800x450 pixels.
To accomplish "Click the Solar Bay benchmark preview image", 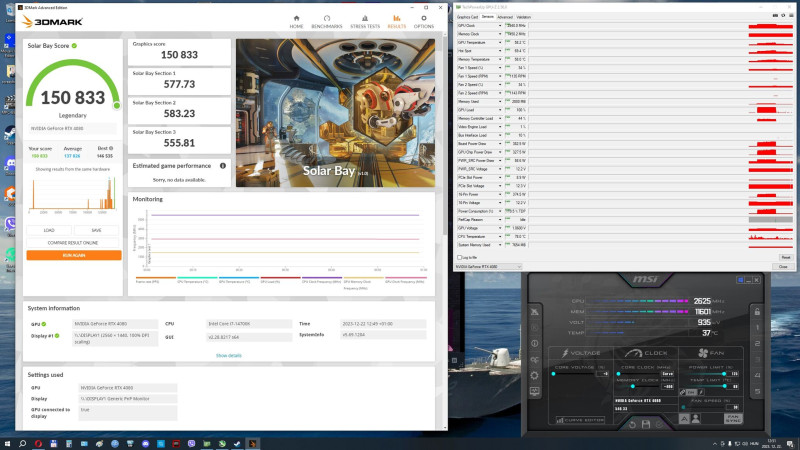I will 335,113.
